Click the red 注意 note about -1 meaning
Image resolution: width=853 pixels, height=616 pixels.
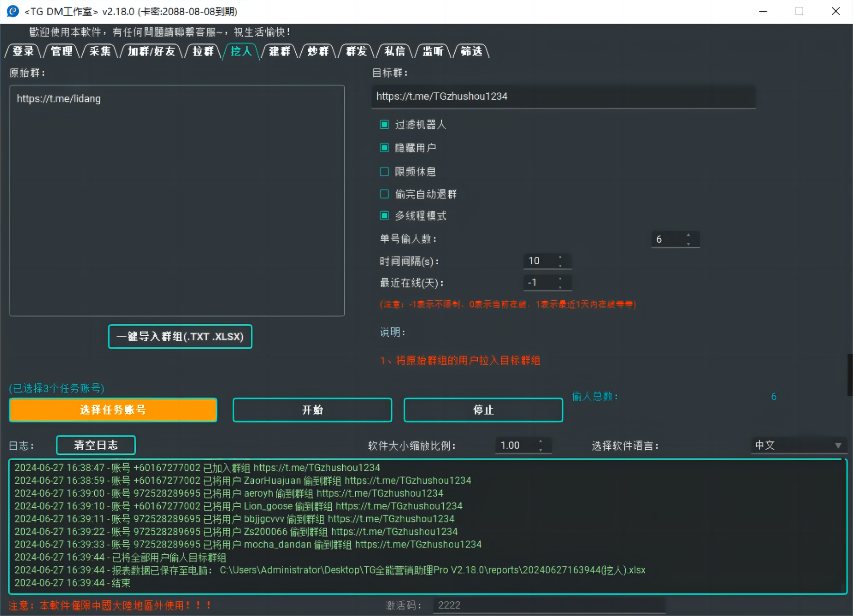[508, 304]
